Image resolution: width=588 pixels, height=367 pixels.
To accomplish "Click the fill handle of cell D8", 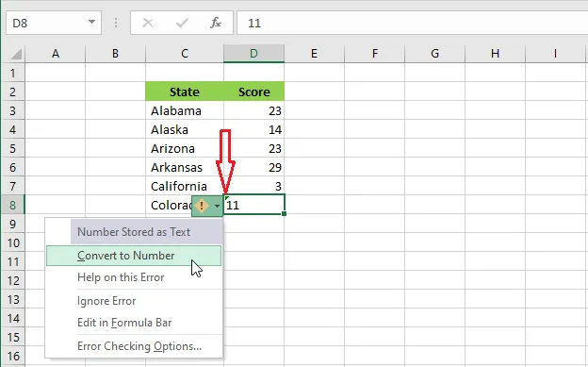I will [x=285, y=214].
